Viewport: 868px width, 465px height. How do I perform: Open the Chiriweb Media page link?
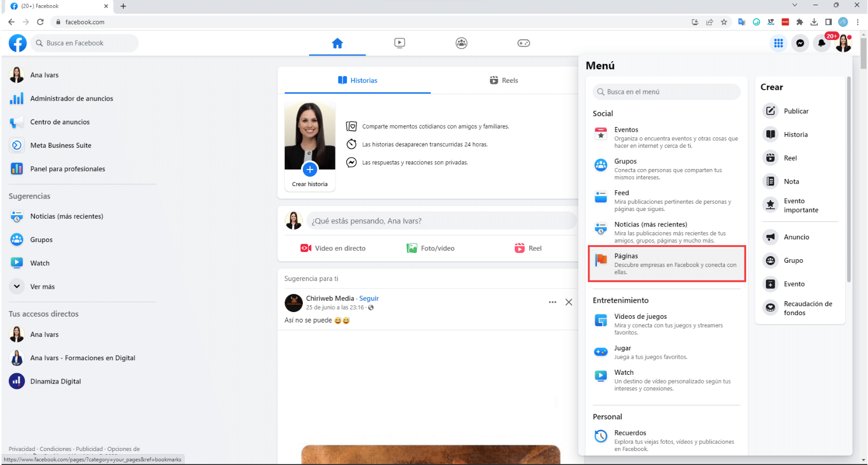[330, 299]
